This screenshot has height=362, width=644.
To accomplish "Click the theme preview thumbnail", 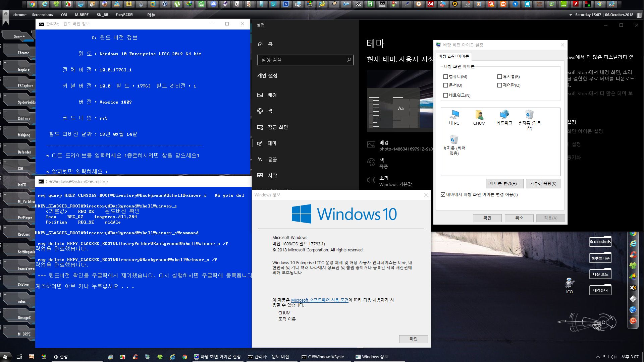I will 400,101.
